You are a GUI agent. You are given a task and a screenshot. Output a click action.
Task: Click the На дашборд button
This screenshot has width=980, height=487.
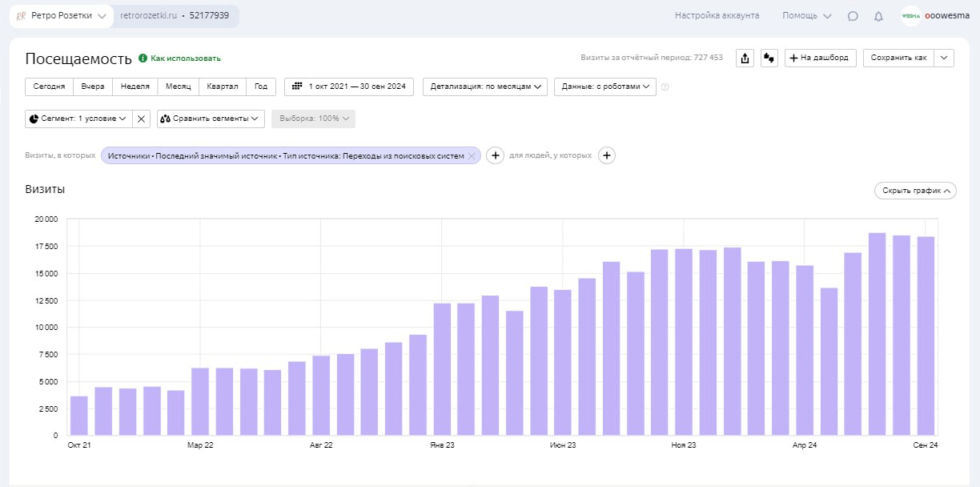coord(821,58)
